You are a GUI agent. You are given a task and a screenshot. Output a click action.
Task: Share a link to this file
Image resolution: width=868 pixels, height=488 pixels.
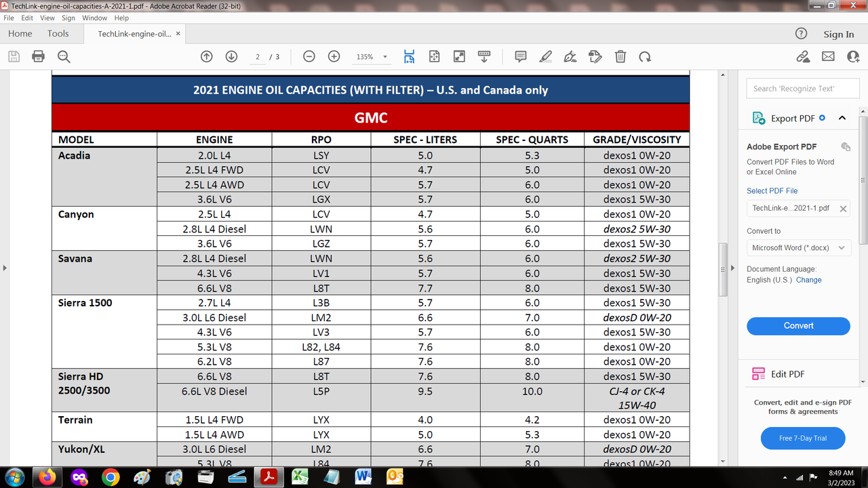click(803, 57)
